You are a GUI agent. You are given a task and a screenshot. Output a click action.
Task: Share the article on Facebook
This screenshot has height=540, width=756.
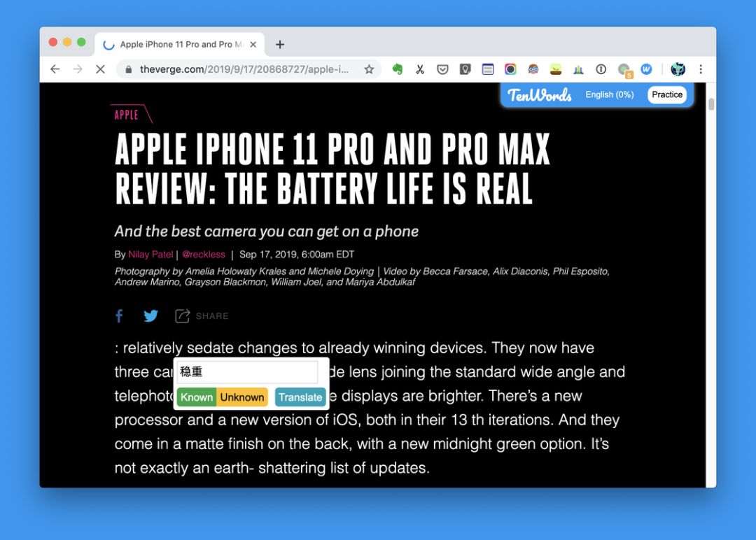click(119, 316)
